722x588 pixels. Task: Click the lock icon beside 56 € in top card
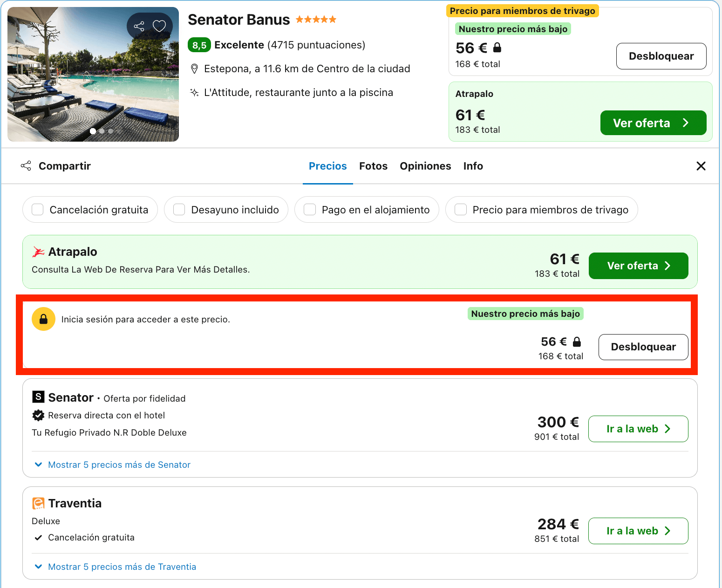pos(497,48)
